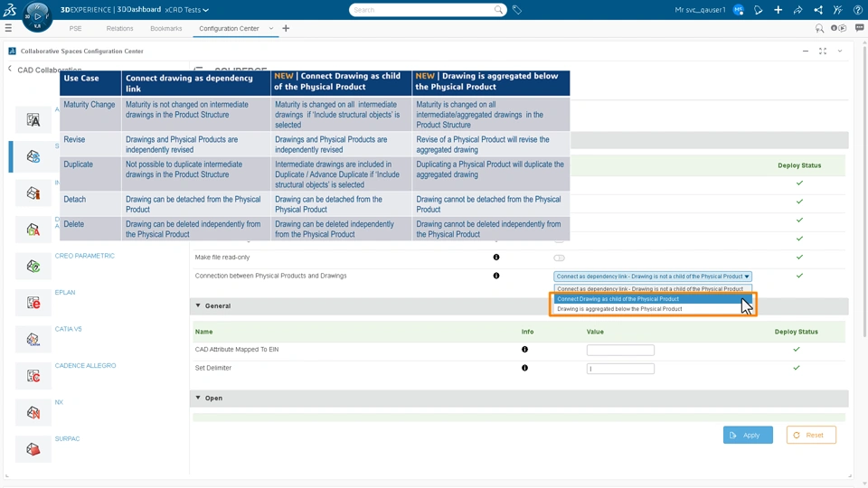The image size is (868, 488).
Task: Open the tag icon beside search
Action: (x=517, y=9)
